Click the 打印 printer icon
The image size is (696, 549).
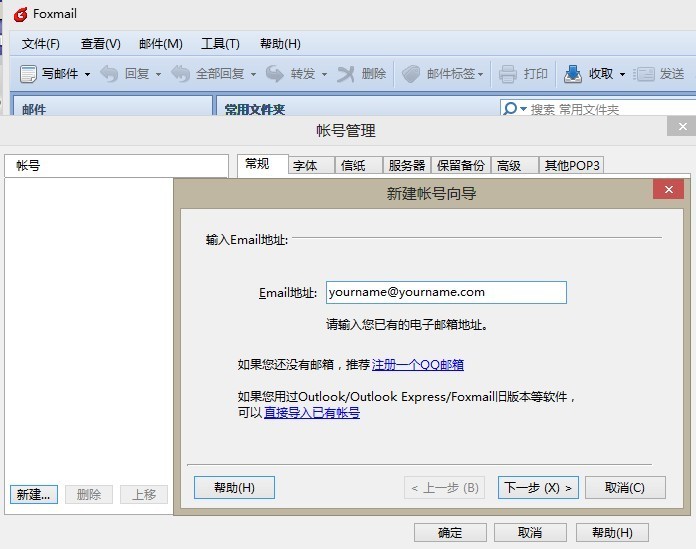click(x=508, y=74)
